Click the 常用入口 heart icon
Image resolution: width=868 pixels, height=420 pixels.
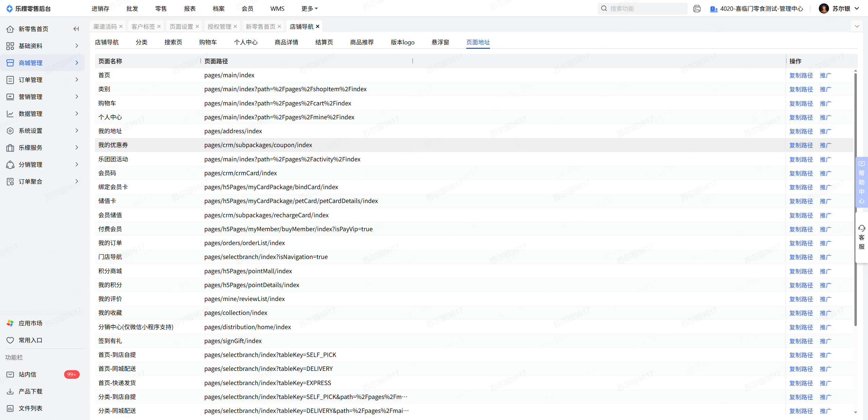(x=10, y=340)
